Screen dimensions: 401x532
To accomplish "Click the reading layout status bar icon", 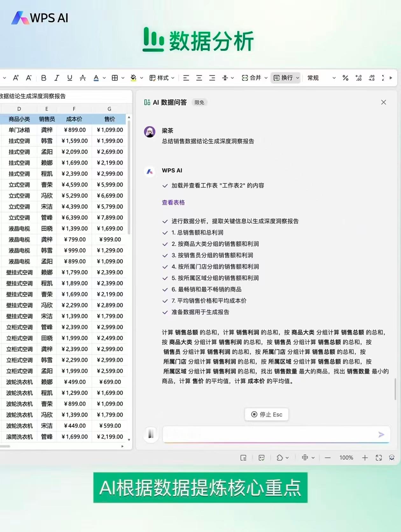I will [243, 458].
